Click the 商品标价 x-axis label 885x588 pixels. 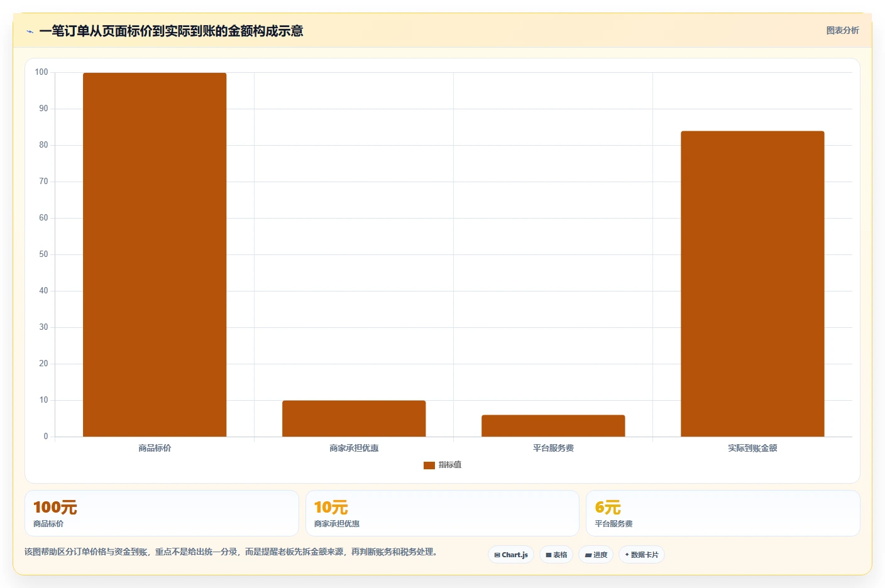point(155,448)
